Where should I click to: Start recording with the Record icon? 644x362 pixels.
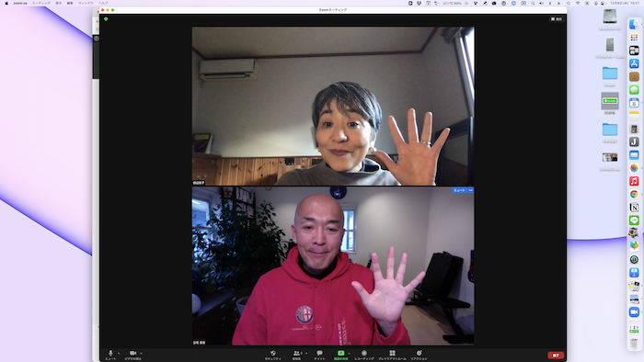click(364, 355)
